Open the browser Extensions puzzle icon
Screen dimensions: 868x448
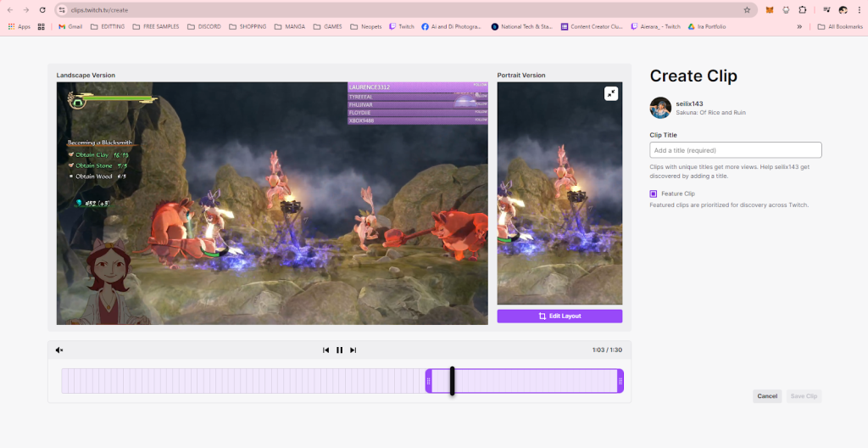point(802,10)
